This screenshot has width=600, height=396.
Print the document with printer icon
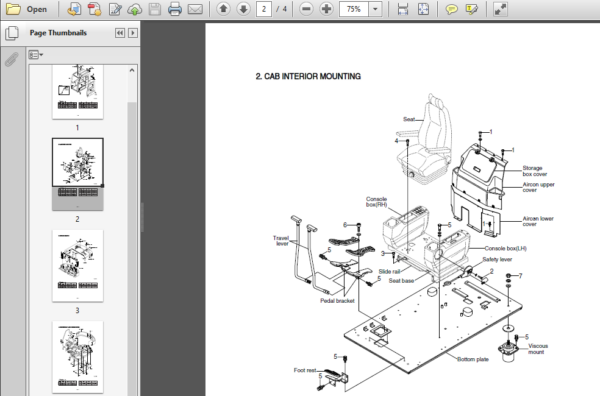[x=175, y=9]
